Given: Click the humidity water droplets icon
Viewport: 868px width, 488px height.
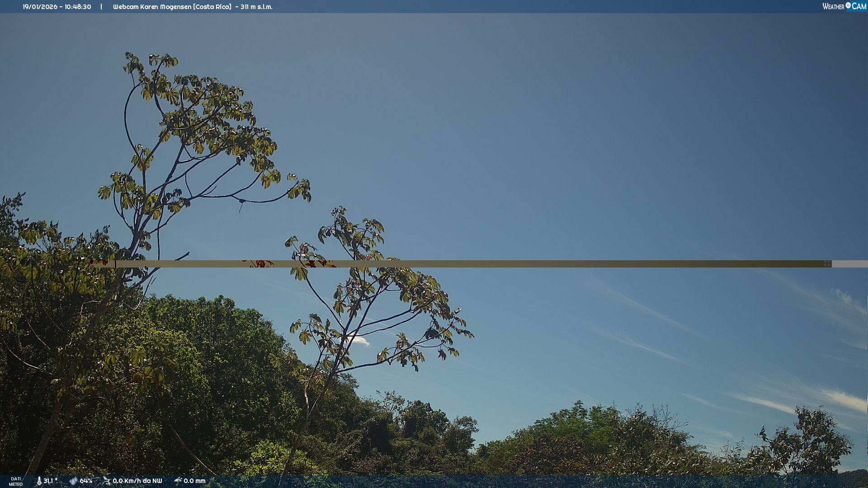Looking at the screenshot, I should tap(73, 481).
